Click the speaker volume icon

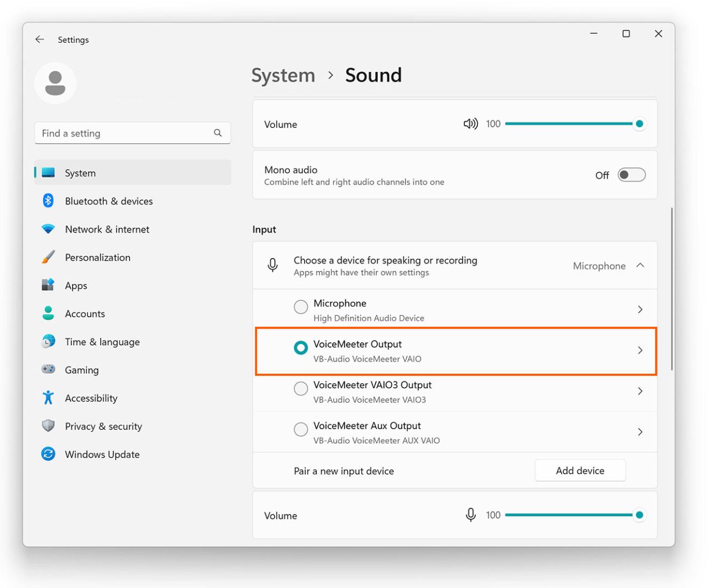click(x=470, y=123)
